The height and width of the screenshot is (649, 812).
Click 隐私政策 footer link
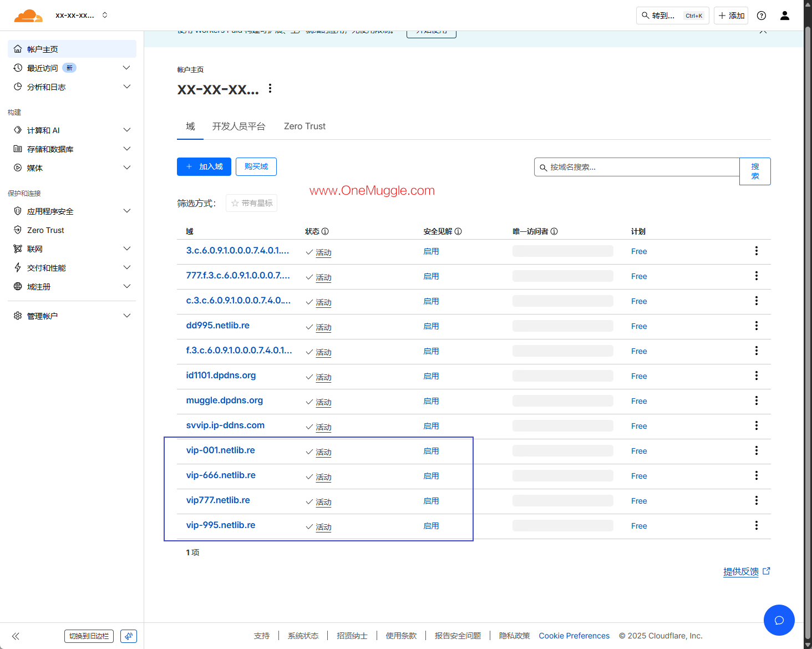[515, 636]
